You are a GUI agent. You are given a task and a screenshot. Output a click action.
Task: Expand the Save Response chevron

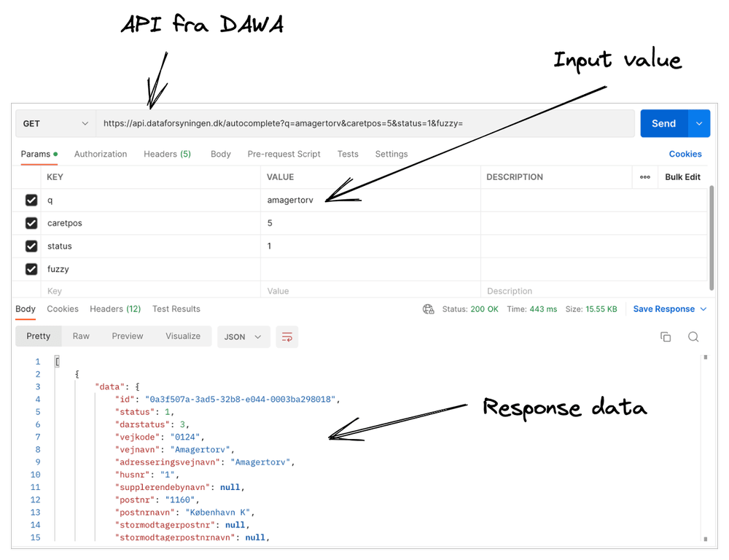tap(703, 309)
